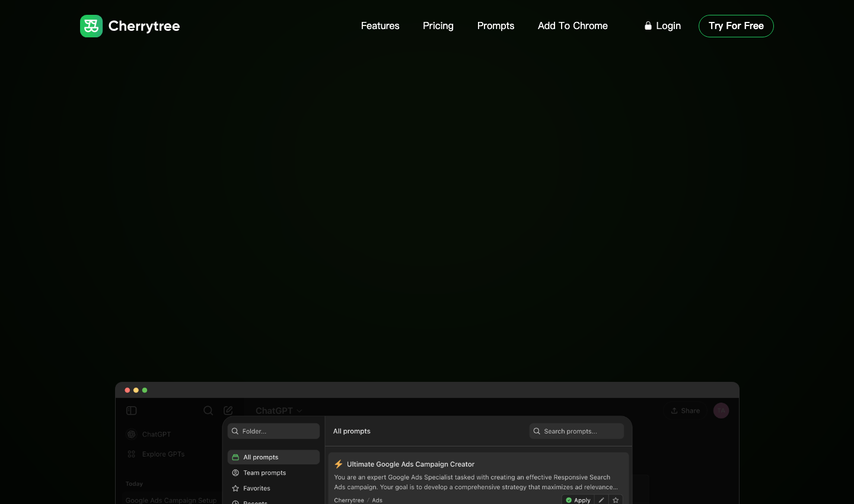This screenshot has width=854, height=504.
Task: Click the ChatGPT logo icon in sidebar
Action: coord(132,435)
